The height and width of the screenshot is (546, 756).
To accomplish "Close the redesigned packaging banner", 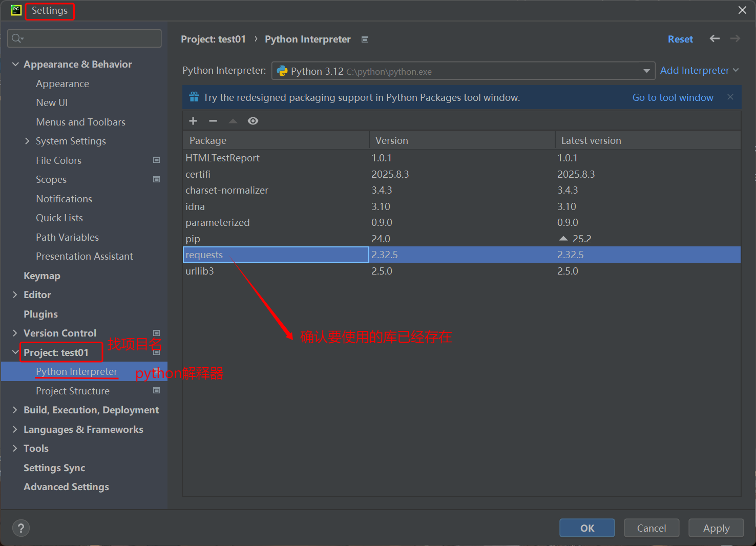I will (x=730, y=97).
